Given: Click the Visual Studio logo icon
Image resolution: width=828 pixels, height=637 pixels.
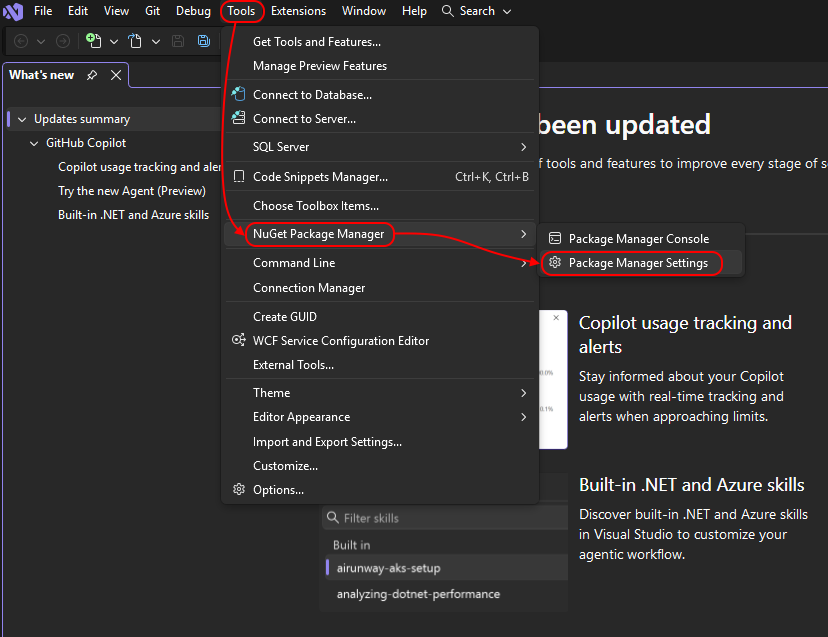Looking at the screenshot, I should [13, 11].
